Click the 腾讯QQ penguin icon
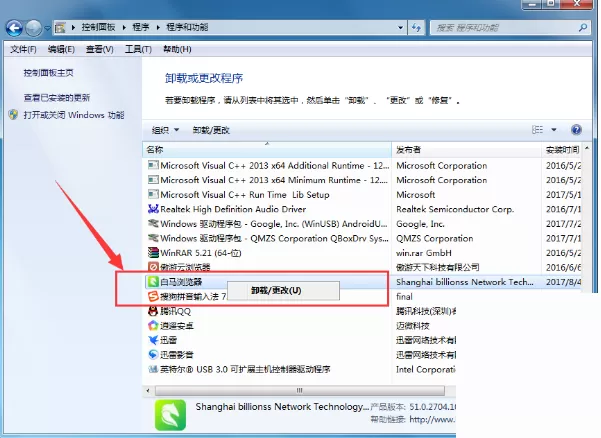Viewport: 601px width, 438px height. (153, 311)
